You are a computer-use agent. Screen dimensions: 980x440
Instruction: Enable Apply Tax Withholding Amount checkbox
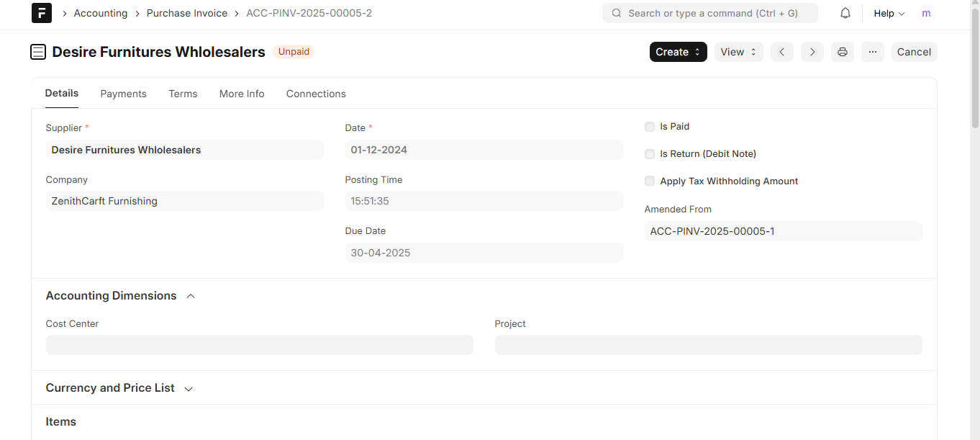coord(650,181)
